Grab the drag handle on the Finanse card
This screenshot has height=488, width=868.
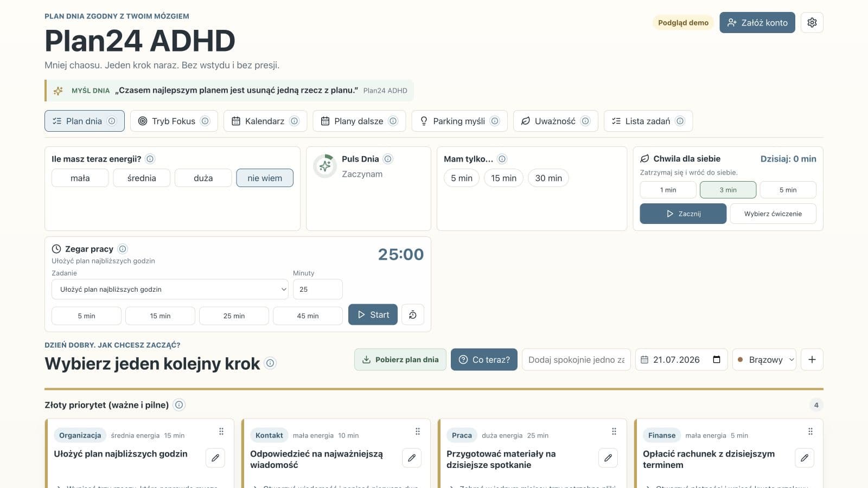(810, 432)
